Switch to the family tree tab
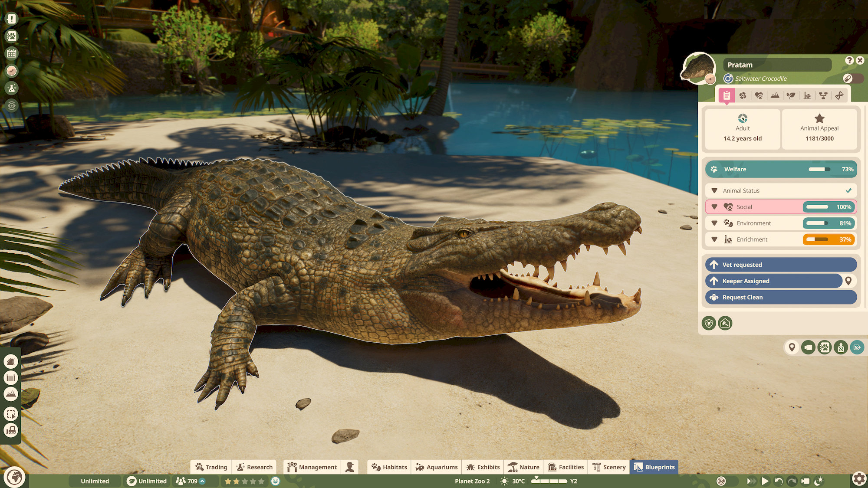868x488 pixels. point(823,95)
